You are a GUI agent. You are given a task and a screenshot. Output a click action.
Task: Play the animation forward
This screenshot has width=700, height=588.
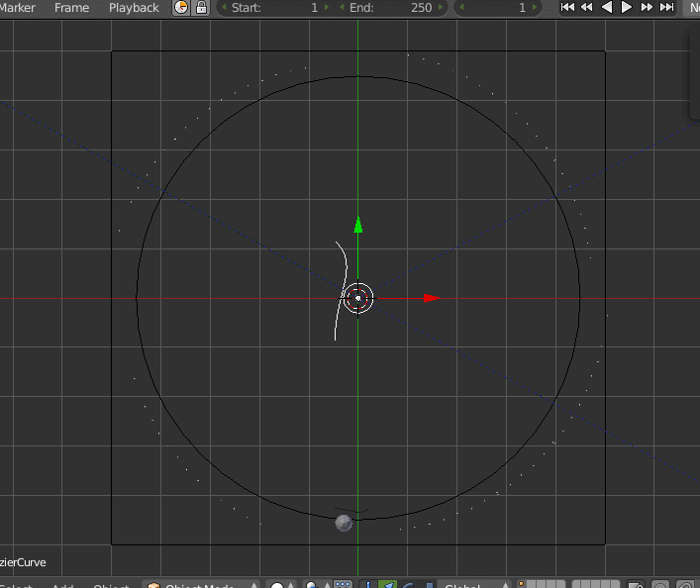point(627,7)
